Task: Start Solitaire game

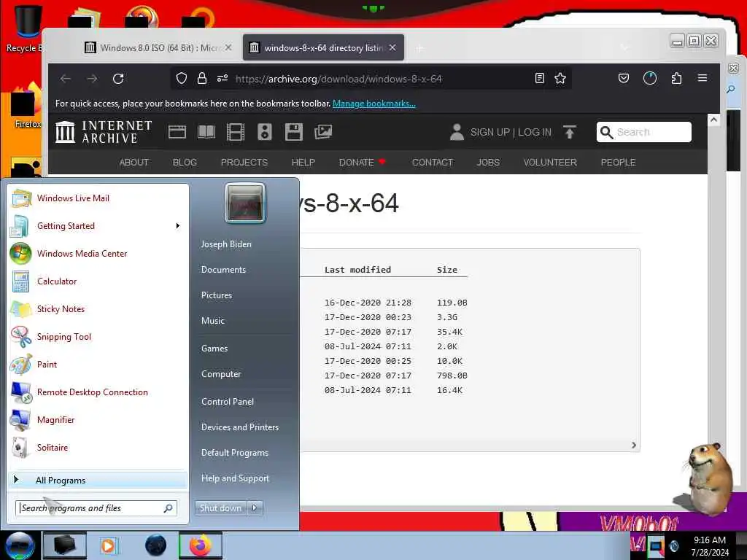Action: [98, 447]
